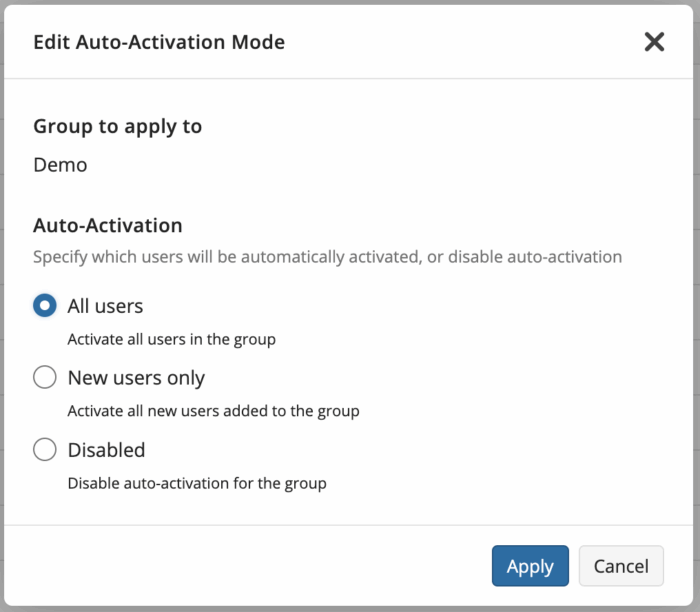
Task: Click 'Disable auto-activation for the group' description
Action: (197, 483)
